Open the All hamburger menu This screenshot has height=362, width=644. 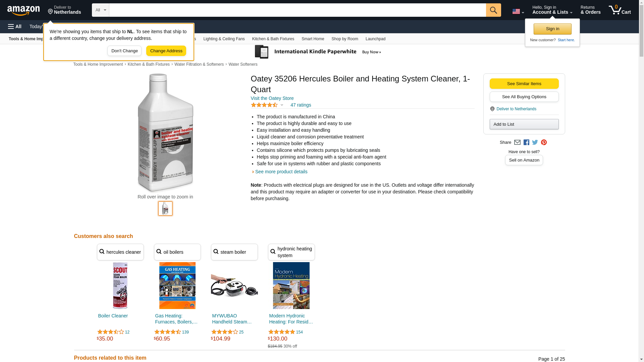click(x=15, y=26)
